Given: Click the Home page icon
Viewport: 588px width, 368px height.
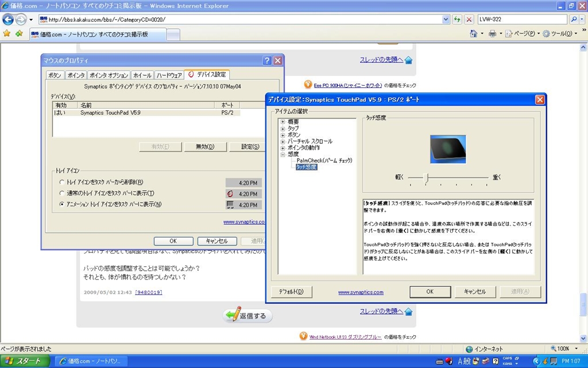Looking at the screenshot, I should pyautogui.click(x=474, y=33).
